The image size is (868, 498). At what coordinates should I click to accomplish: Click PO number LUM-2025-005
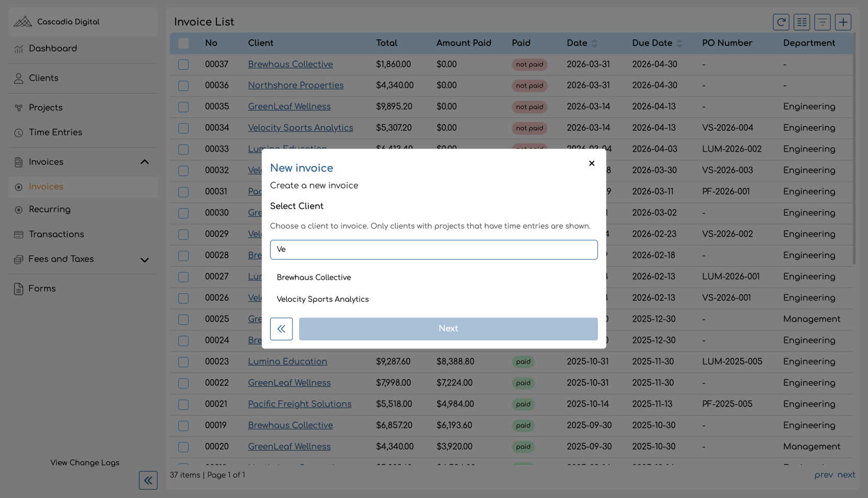coord(732,361)
